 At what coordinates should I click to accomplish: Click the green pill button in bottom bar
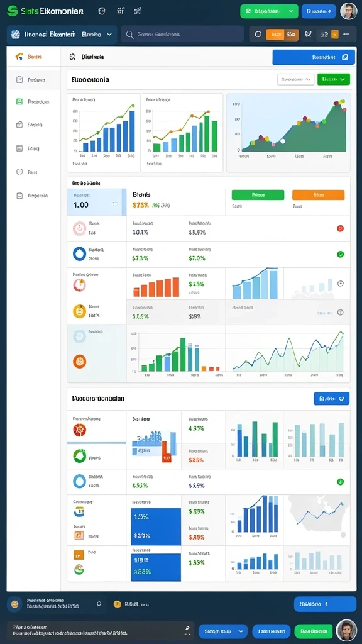coord(314,631)
